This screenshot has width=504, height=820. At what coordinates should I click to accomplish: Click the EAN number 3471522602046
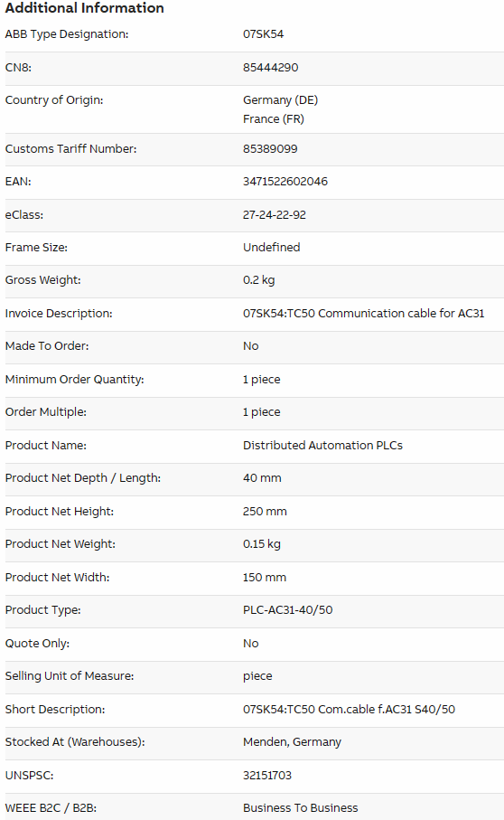(x=285, y=182)
